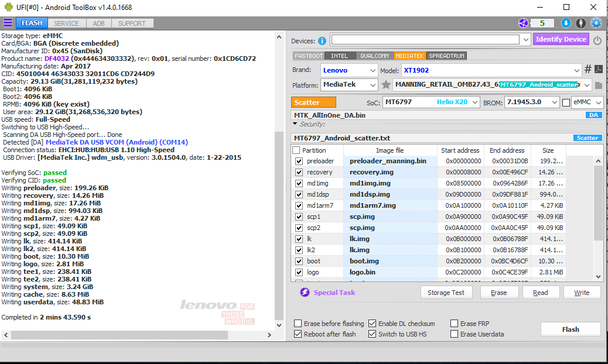Click the DA file badge
Screen dimensions: 608x364
(593, 115)
